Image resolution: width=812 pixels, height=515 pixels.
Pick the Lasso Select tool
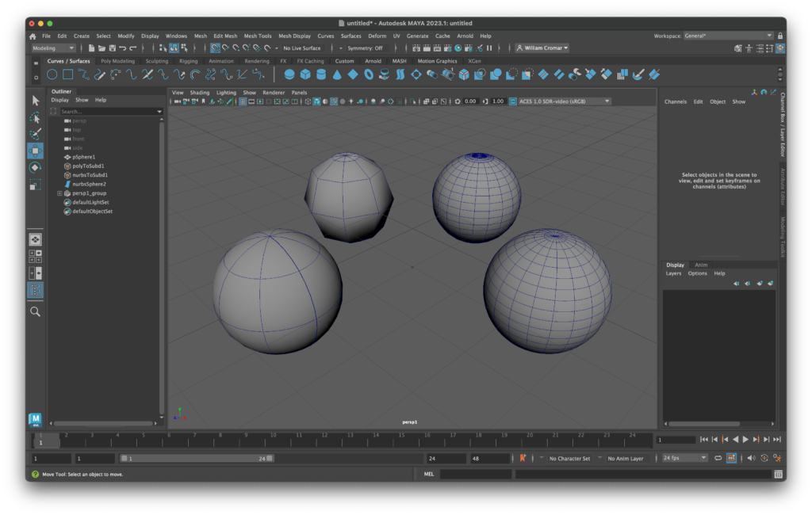coord(35,117)
